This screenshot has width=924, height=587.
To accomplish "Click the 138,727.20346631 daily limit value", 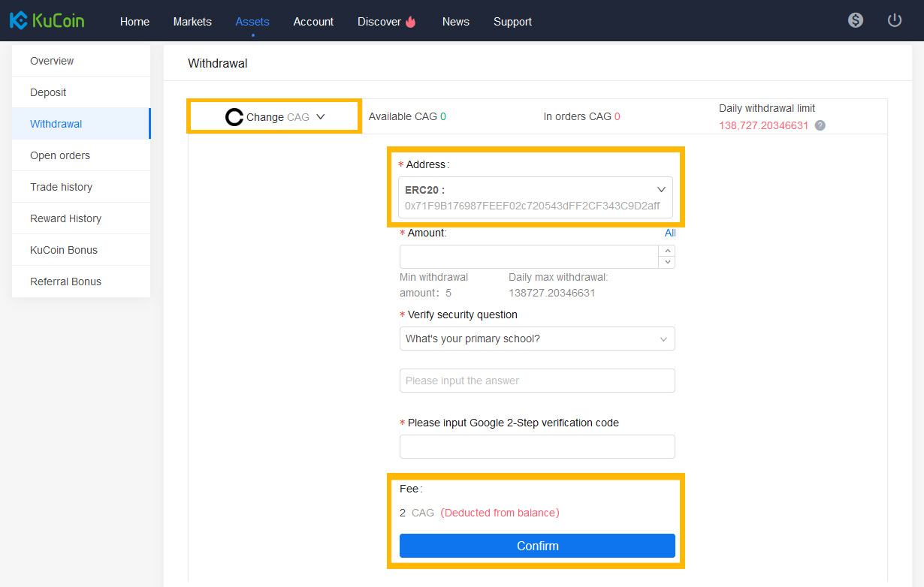I will pos(764,125).
